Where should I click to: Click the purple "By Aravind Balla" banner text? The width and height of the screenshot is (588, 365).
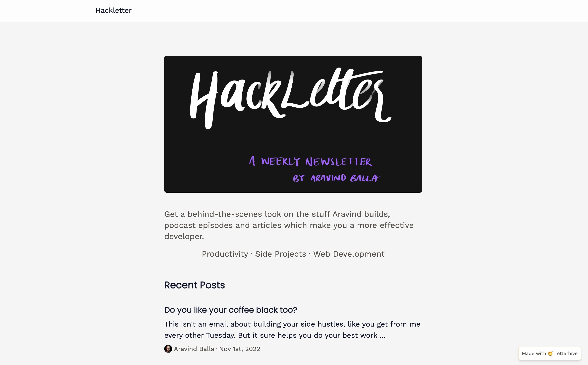(336, 178)
